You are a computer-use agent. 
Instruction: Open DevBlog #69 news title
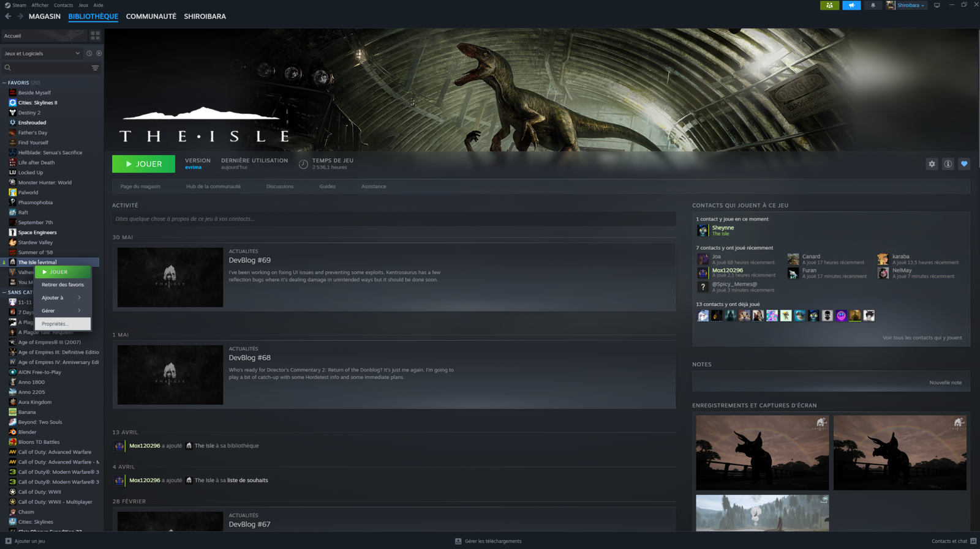click(x=249, y=260)
